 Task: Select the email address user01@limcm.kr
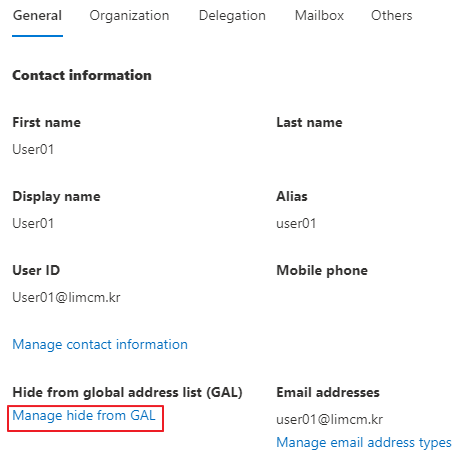[x=330, y=419]
